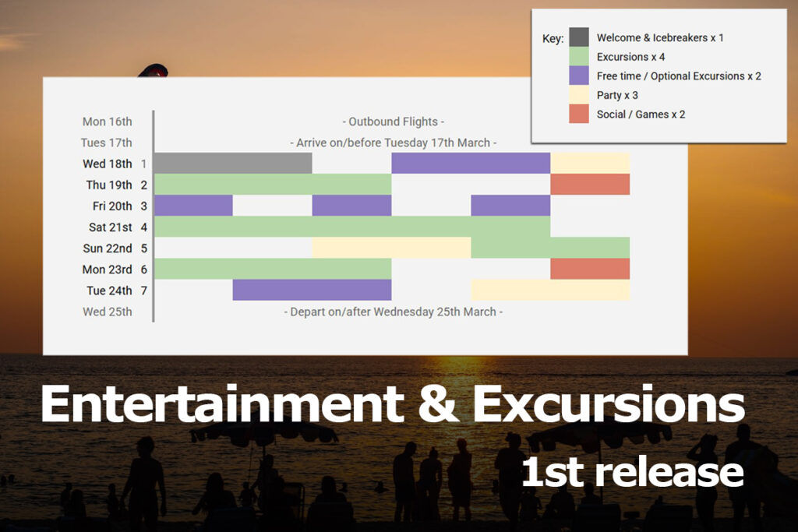Viewport: 798px width, 532px height.
Task: Click the Depart on/after Wednesday 25th March note
Action: [x=394, y=312]
